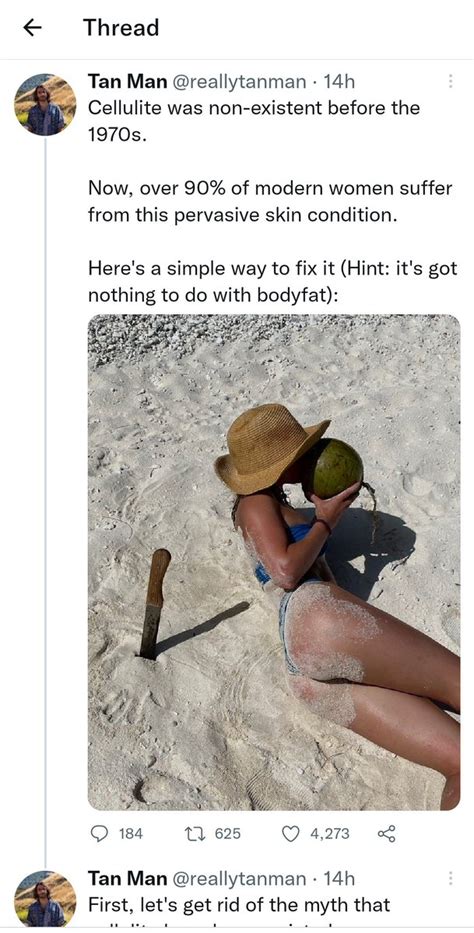Open the beach photo attachment

coord(274,562)
